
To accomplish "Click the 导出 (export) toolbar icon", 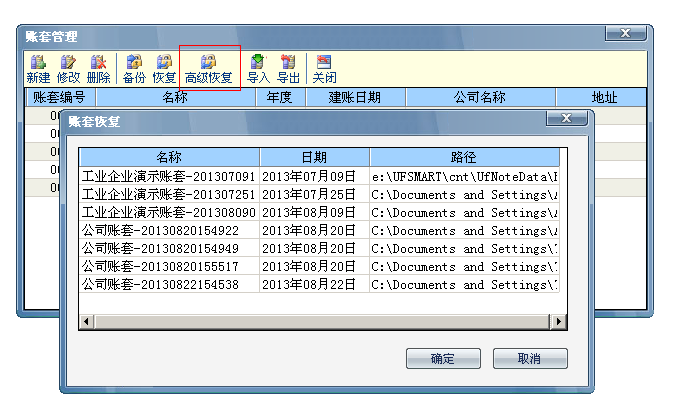I will 288,69.
